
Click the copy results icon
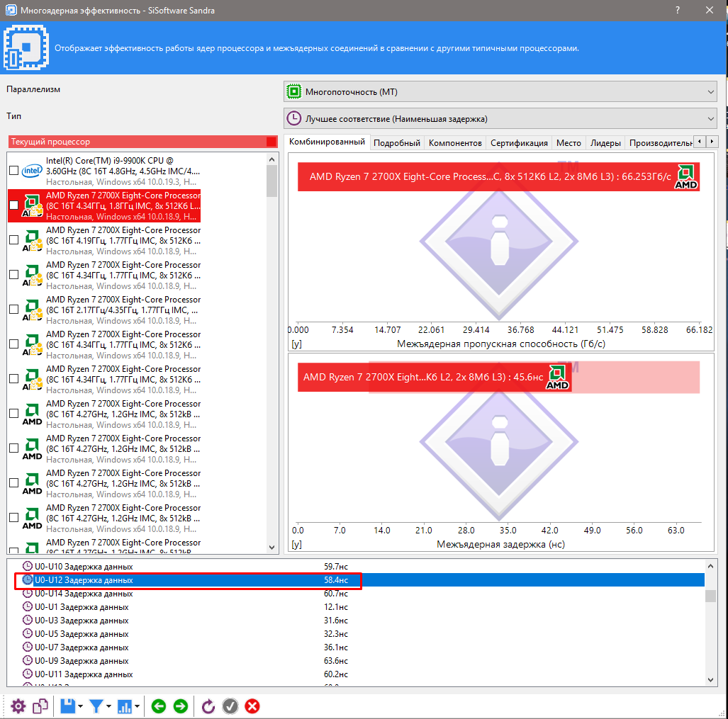coord(40,706)
